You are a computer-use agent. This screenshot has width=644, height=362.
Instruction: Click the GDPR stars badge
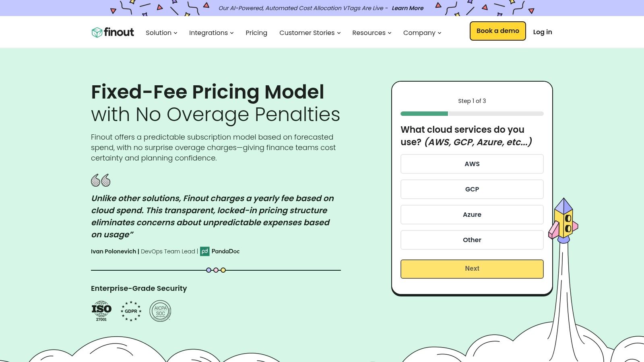point(131,311)
